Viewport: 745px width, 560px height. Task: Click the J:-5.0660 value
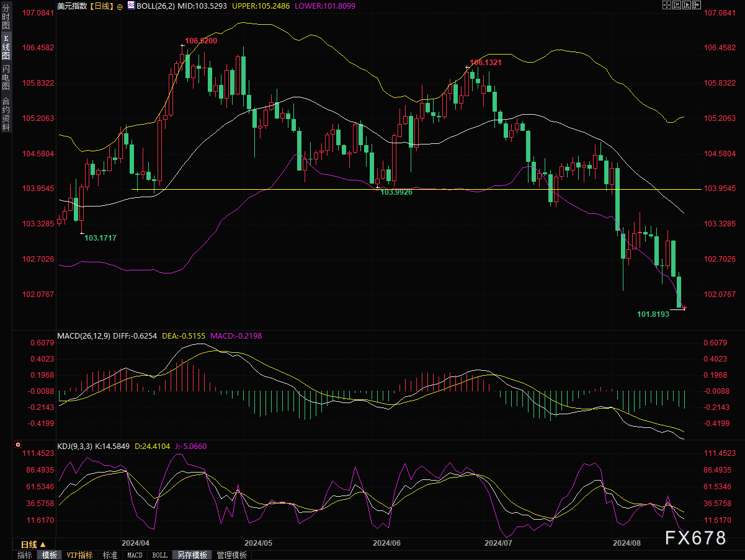click(190, 446)
